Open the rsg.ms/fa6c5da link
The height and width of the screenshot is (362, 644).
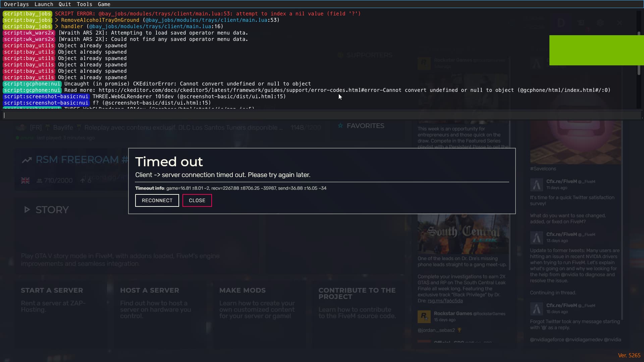tap(445, 301)
